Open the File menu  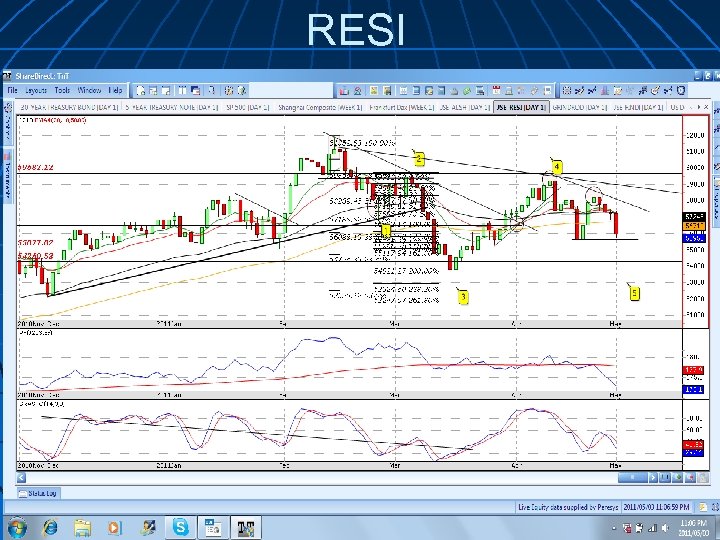[x=12, y=90]
